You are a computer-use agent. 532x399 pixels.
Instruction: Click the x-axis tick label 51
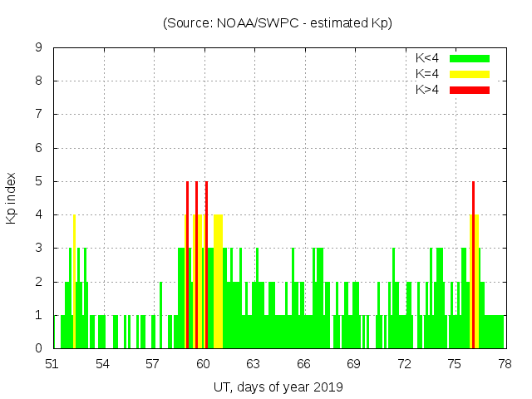(x=52, y=363)
